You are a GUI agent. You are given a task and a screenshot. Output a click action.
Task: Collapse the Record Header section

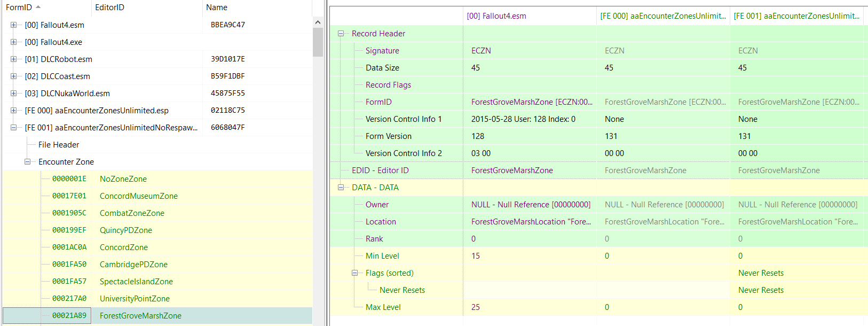(x=341, y=34)
